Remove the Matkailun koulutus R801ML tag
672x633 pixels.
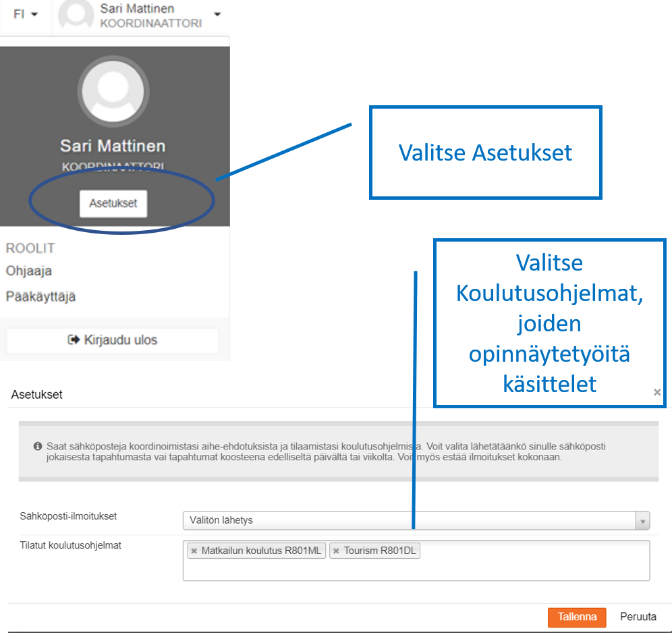click(x=194, y=551)
